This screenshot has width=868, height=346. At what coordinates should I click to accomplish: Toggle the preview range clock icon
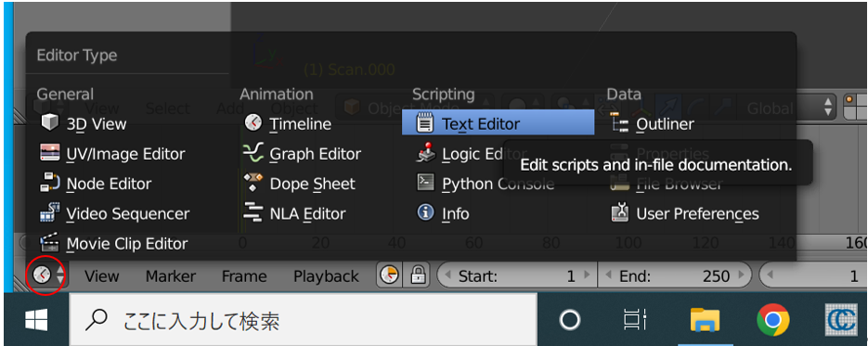[x=390, y=275]
